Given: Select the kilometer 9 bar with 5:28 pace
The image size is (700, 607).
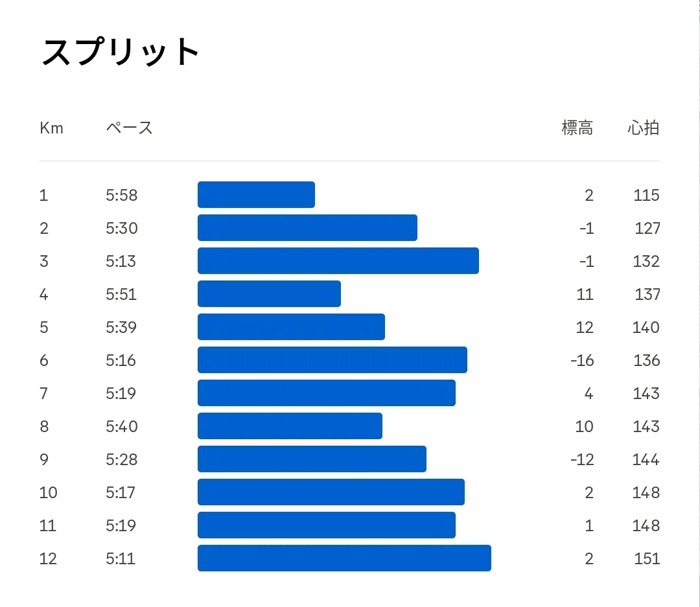Looking at the screenshot, I should (x=312, y=459).
